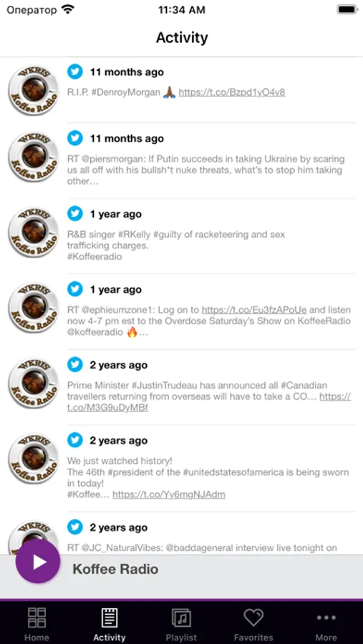The width and height of the screenshot is (363, 644).
Task: Click Twitter icon on piersmorgan retweet
Action: pos(75,138)
